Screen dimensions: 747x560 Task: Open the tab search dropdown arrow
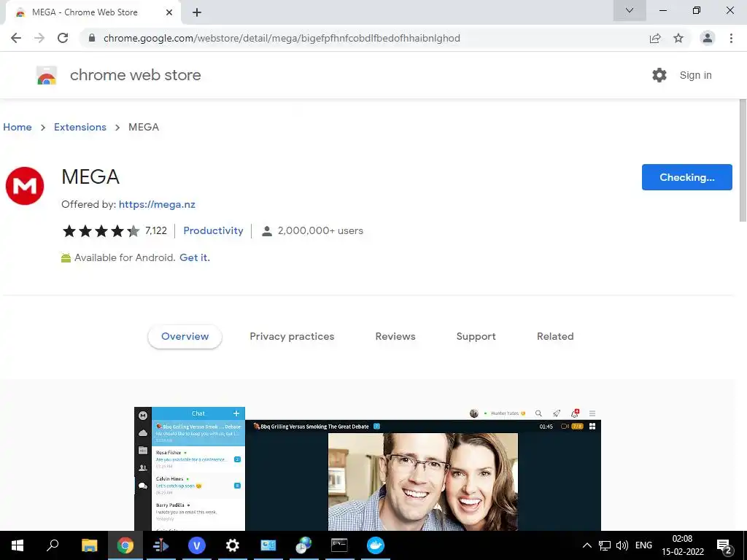click(x=630, y=10)
